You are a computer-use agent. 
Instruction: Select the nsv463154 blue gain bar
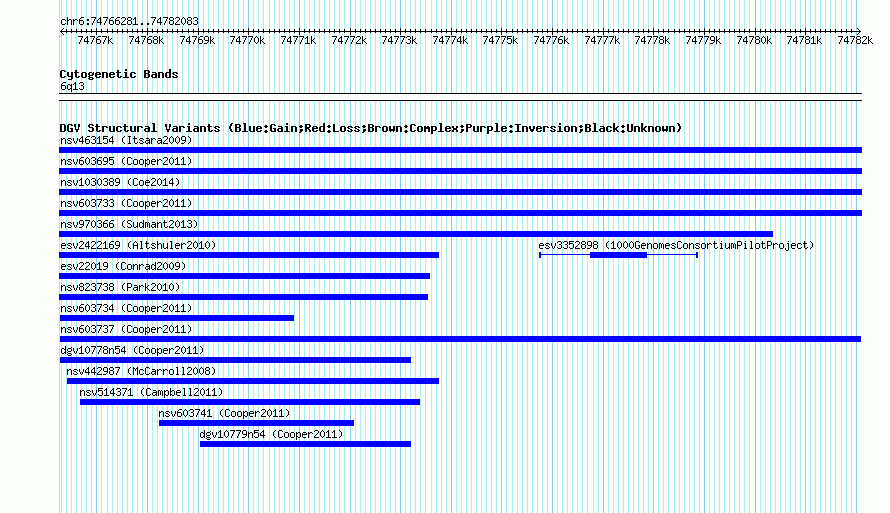pos(460,150)
